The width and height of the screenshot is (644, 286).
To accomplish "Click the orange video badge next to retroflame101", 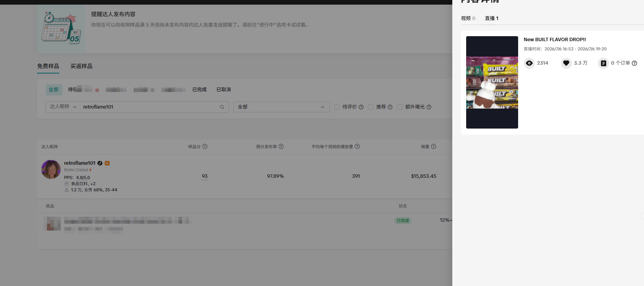I will 107,163.
